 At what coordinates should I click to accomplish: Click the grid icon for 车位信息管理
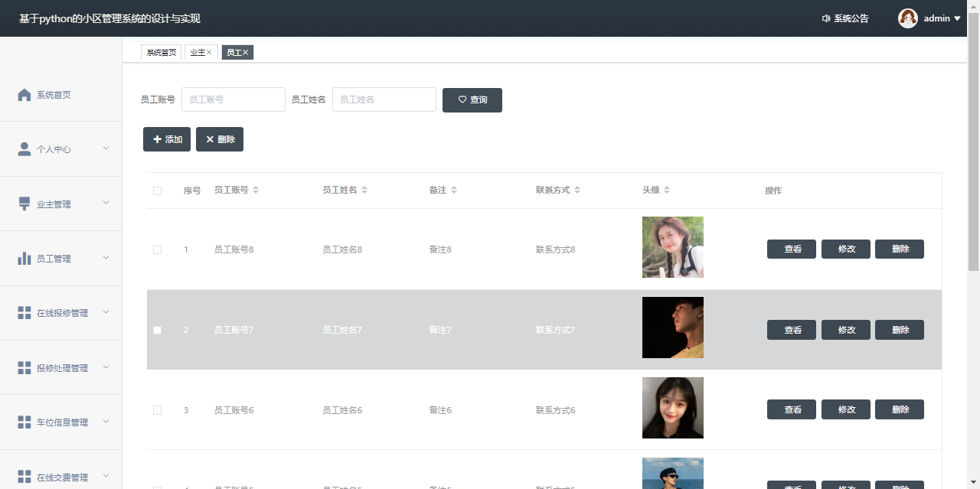tap(24, 422)
